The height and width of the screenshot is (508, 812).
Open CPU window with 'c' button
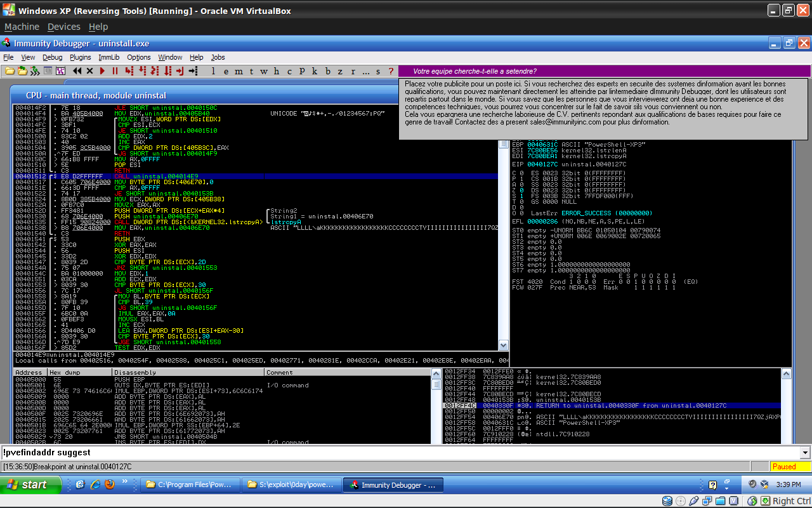click(289, 70)
